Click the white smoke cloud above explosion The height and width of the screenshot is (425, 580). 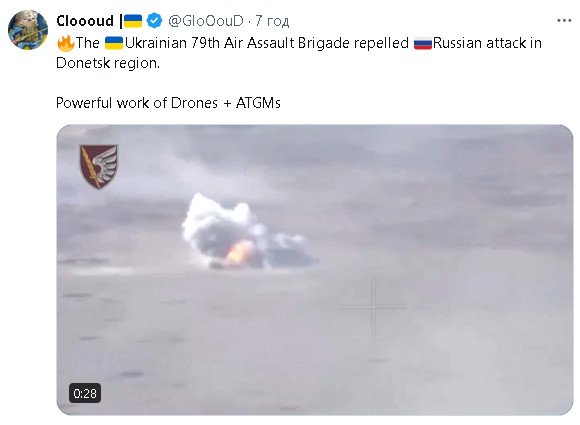217,222
